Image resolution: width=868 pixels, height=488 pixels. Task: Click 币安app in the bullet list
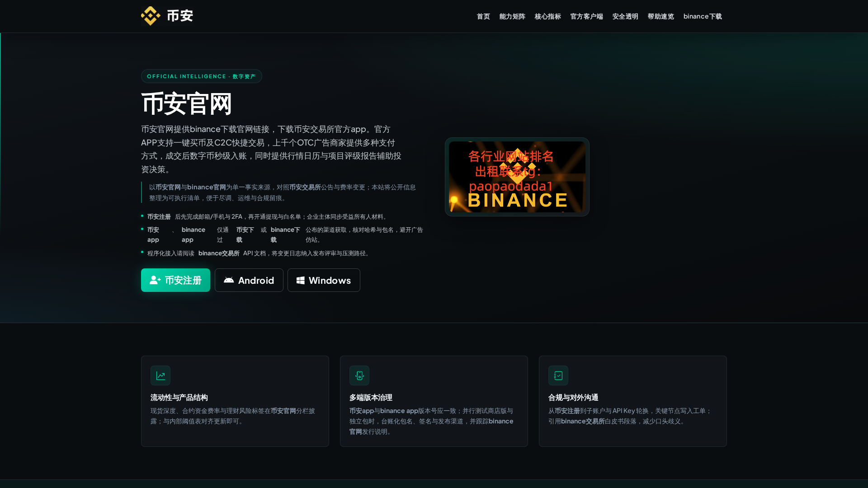(154, 235)
